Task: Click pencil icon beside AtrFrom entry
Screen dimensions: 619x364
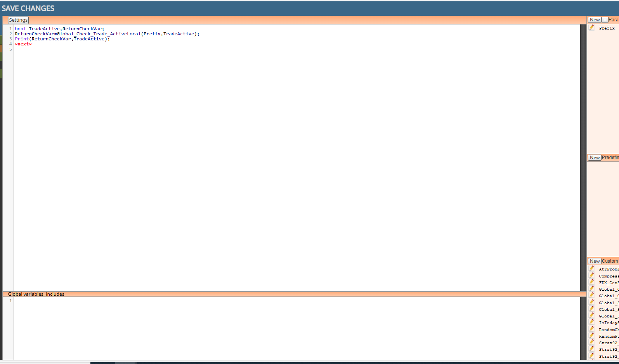Action: click(x=592, y=269)
